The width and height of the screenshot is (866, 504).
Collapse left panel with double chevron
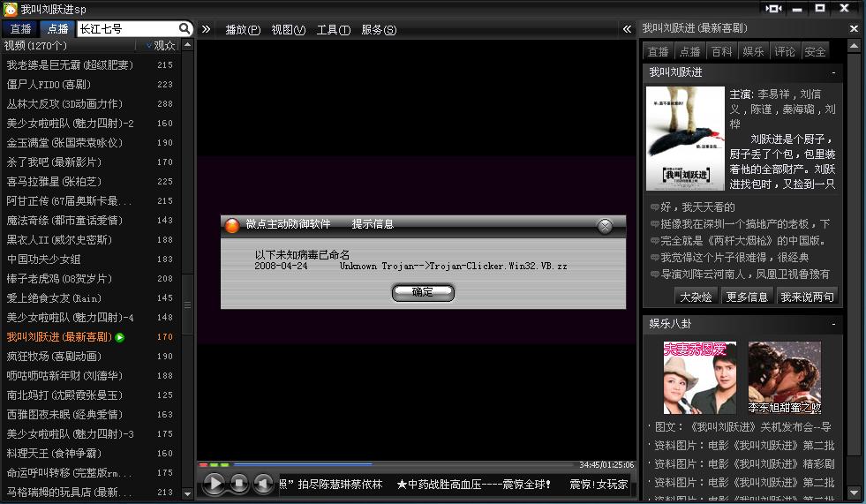pyautogui.click(x=206, y=29)
